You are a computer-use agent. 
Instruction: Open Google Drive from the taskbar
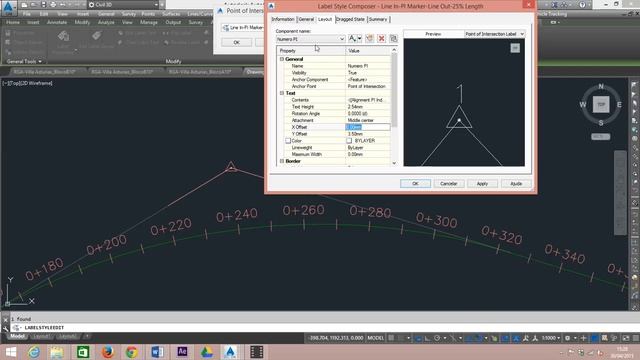[x=207, y=352]
